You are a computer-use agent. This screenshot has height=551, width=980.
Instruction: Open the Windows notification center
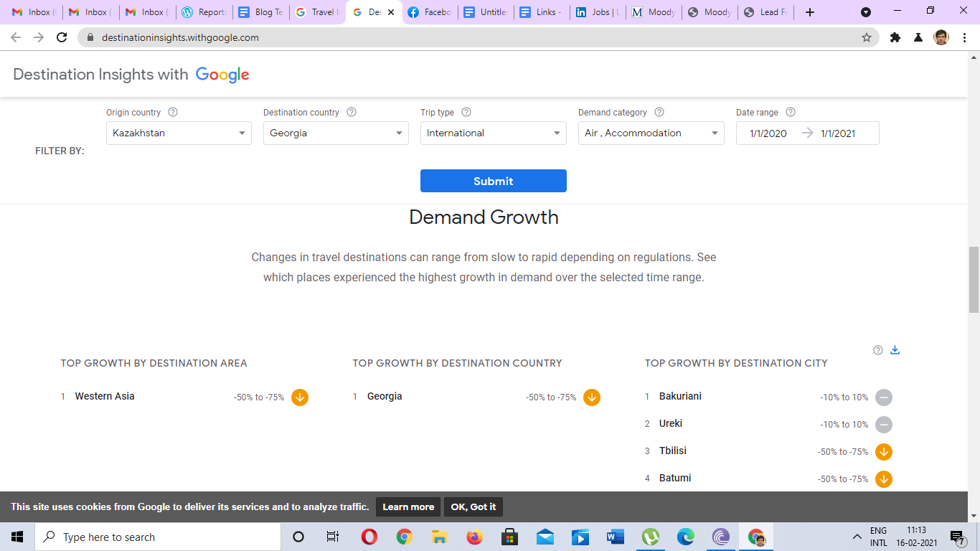point(957,537)
